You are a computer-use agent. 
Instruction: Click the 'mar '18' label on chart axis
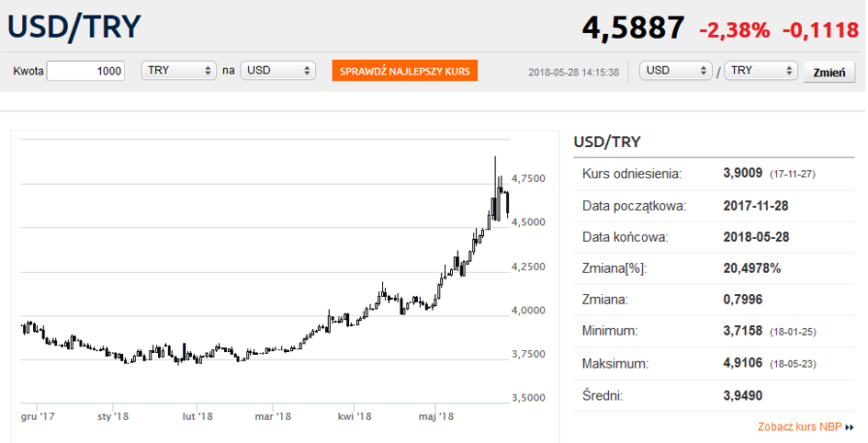(x=274, y=416)
